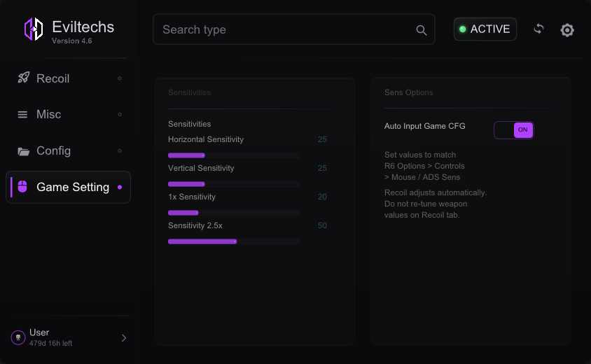The width and height of the screenshot is (591, 364).
Task: Click the Eviltechs logo icon
Action: tap(34, 29)
